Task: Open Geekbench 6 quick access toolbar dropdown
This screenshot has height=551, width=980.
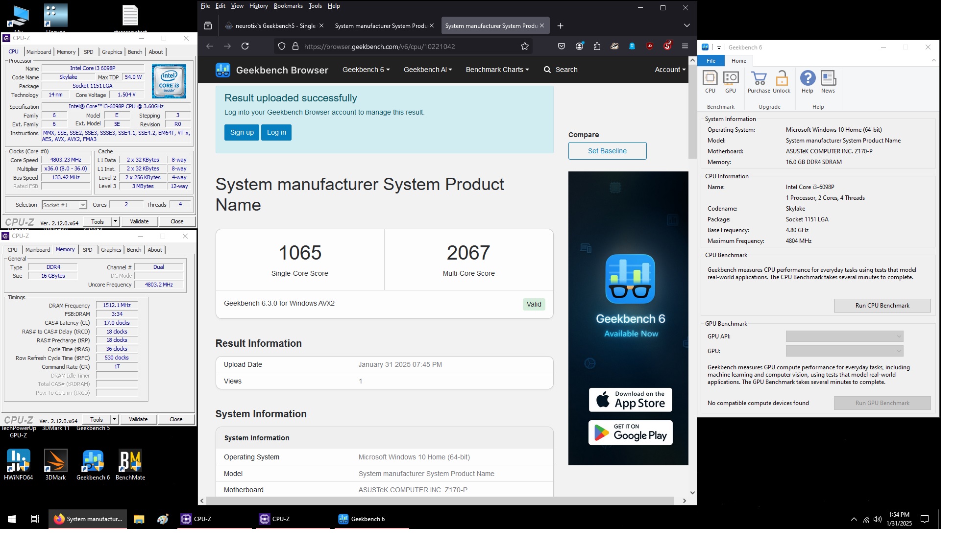Action: (719, 48)
